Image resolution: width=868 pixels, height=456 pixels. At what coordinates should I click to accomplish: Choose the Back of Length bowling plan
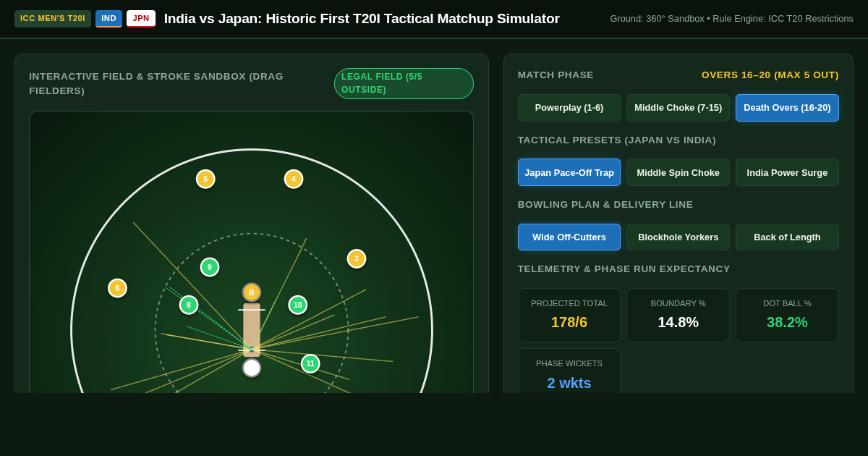(787, 237)
